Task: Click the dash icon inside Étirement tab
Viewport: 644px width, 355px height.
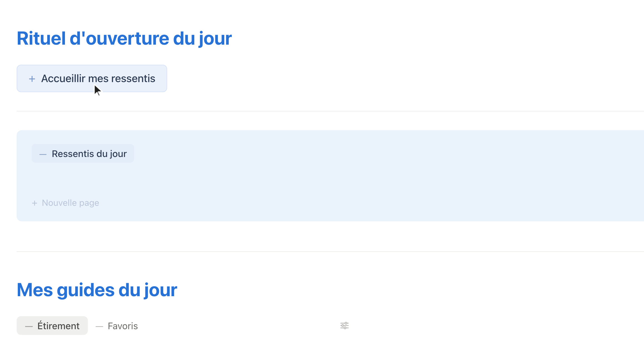Action: 29,327
